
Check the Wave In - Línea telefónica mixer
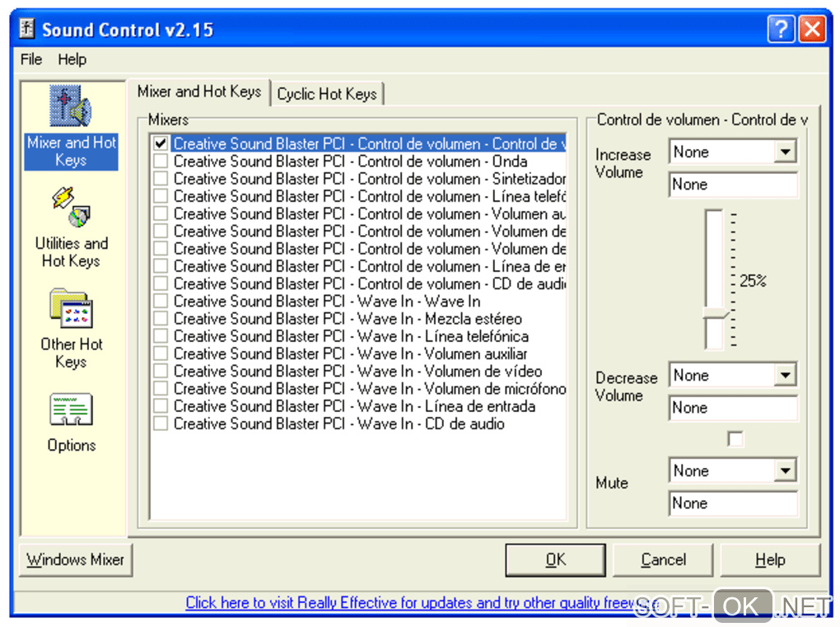[161, 335]
